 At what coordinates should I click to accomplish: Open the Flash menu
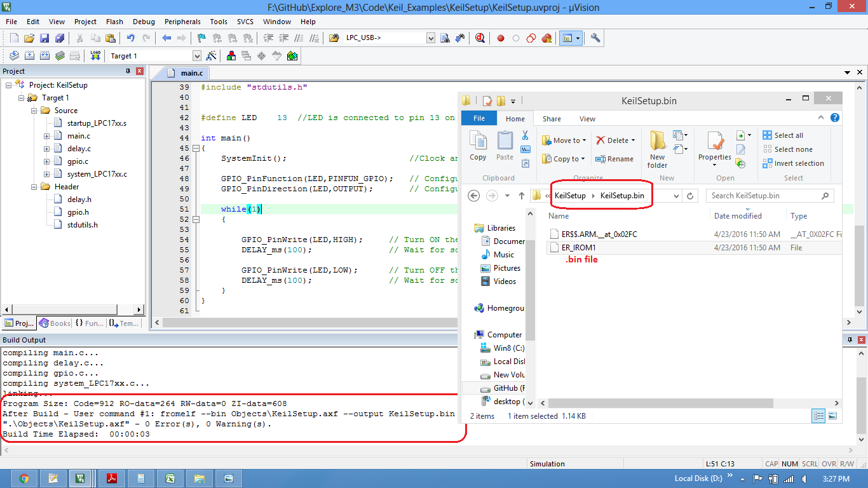coord(114,22)
